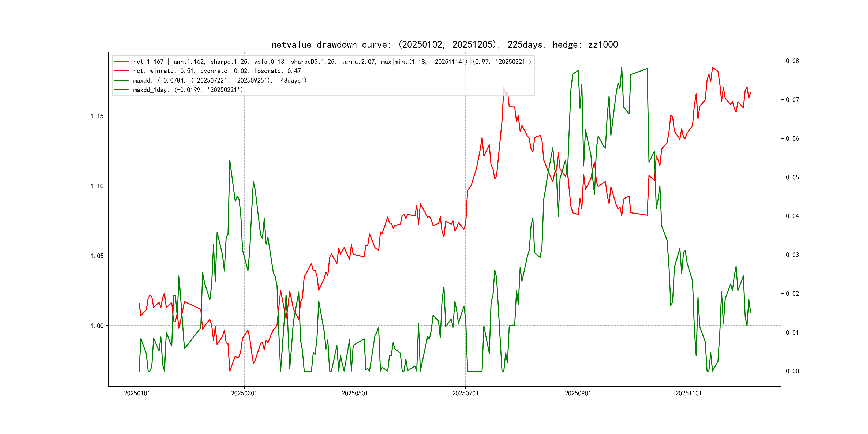
Task: Click the legend entry starting 'net:1.167 | ann:1.162'
Action: point(332,62)
